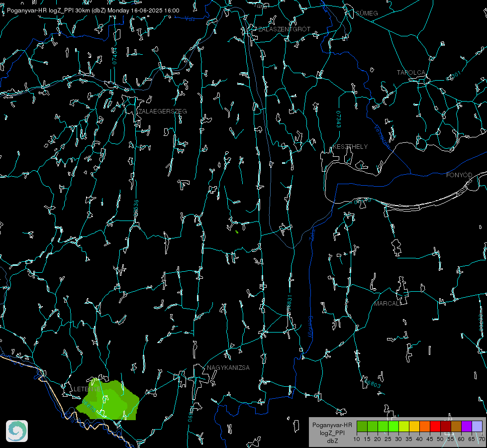Select the 50-55 dBZ dark red swatch
This screenshot has height=448, width=487.
(446, 427)
